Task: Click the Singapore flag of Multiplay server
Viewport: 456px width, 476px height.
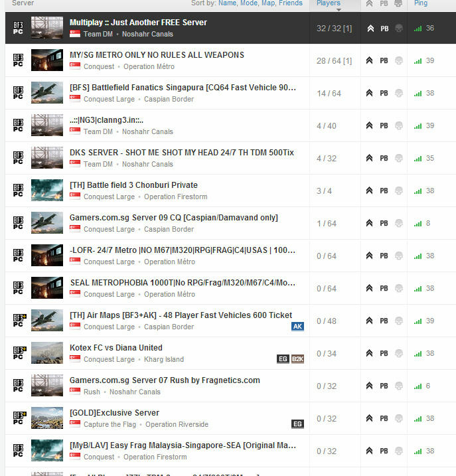Action: pyautogui.click(x=75, y=34)
